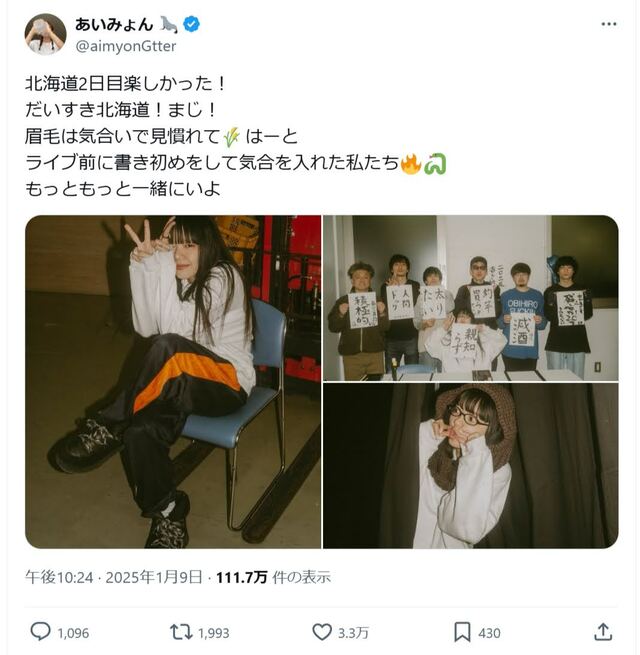Click the 1,096 reply count

[x=73, y=633]
